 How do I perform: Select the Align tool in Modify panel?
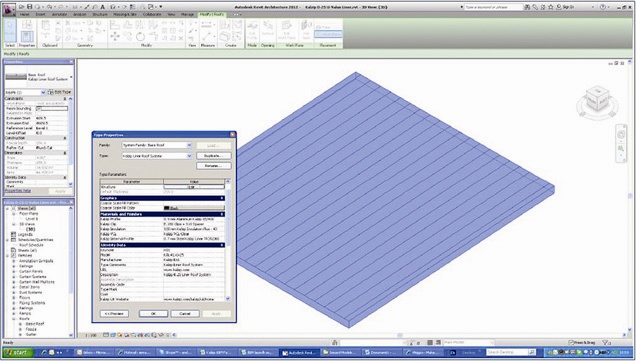coord(115,25)
